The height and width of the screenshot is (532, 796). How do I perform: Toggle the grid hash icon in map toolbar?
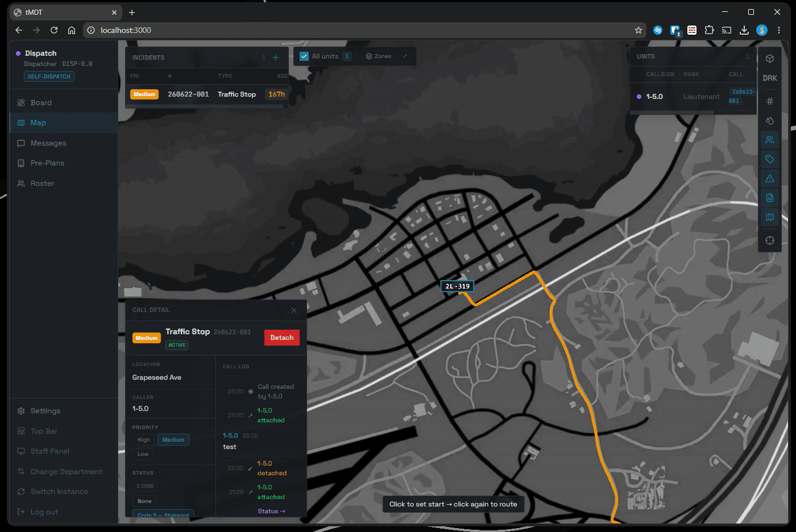(x=770, y=101)
